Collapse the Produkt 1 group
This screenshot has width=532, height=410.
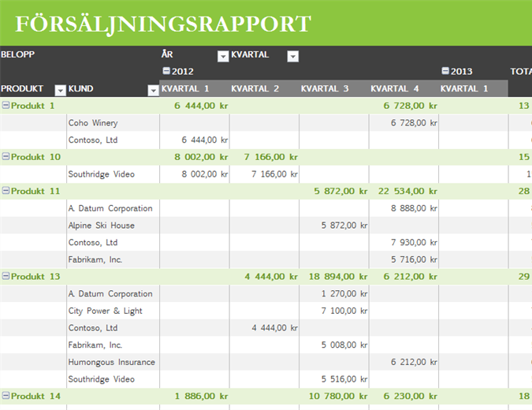[x=6, y=106]
